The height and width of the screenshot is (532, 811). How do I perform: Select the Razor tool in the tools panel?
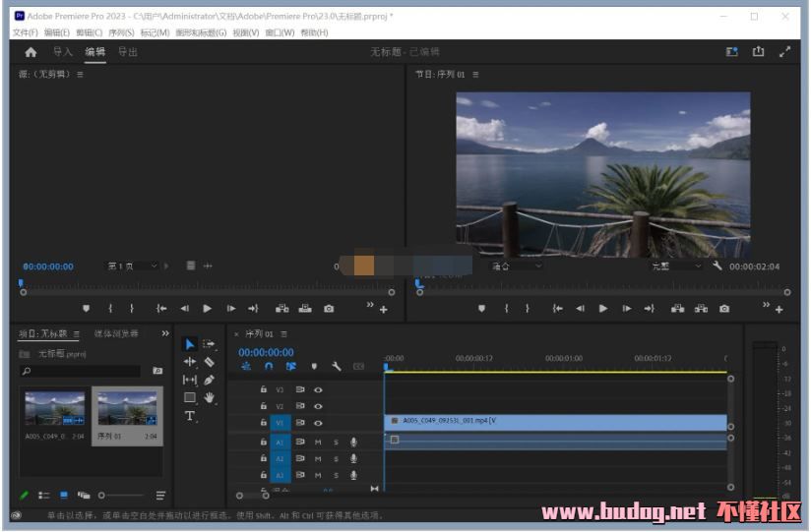click(209, 362)
